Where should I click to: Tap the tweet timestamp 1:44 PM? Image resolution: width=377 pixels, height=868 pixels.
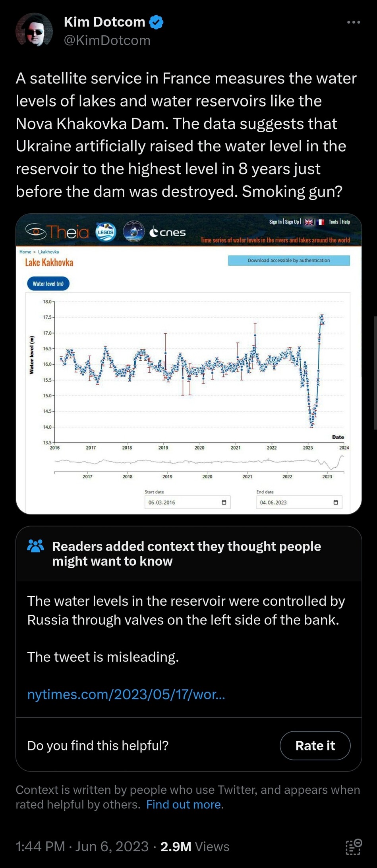coord(40,847)
